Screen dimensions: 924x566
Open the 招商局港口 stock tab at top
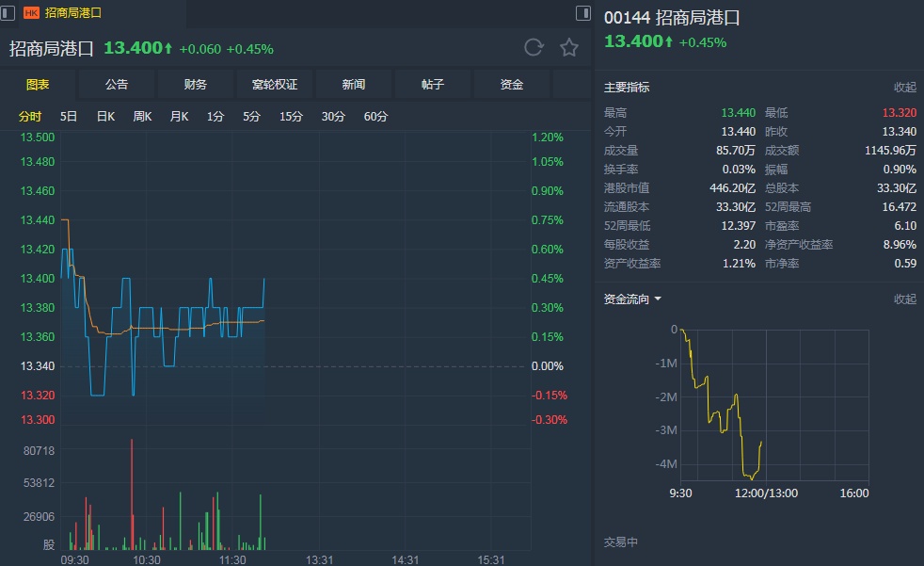73,13
